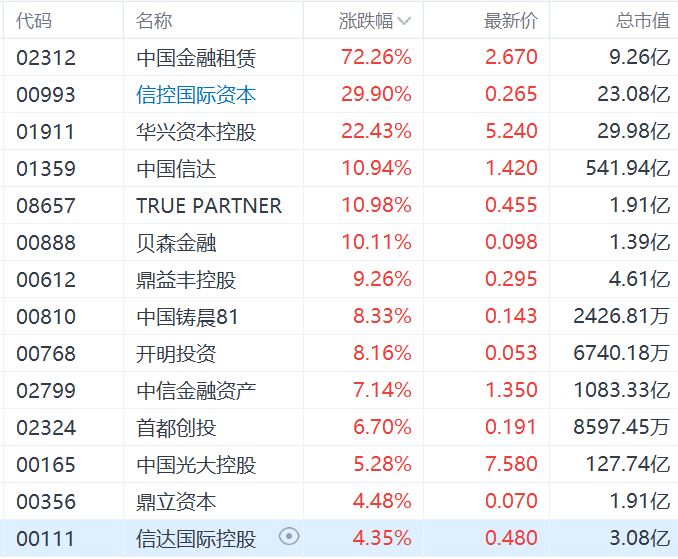
Task: Sort by the 总市值 column header
Action: tap(643, 21)
